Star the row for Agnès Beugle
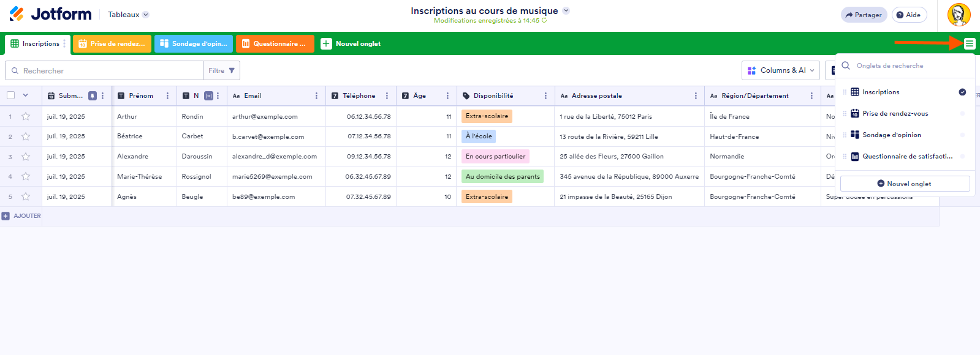The height and width of the screenshot is (355, 980). pos(26,196)
